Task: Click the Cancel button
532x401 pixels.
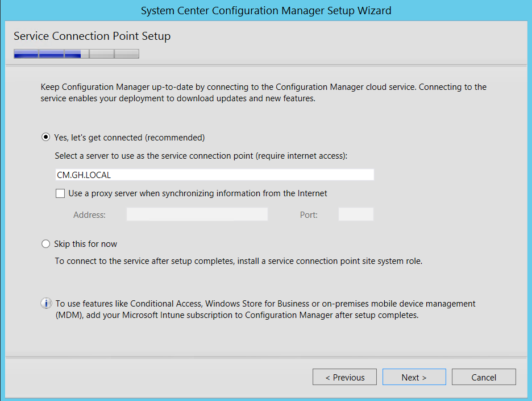Action: (x=484, y=377)
